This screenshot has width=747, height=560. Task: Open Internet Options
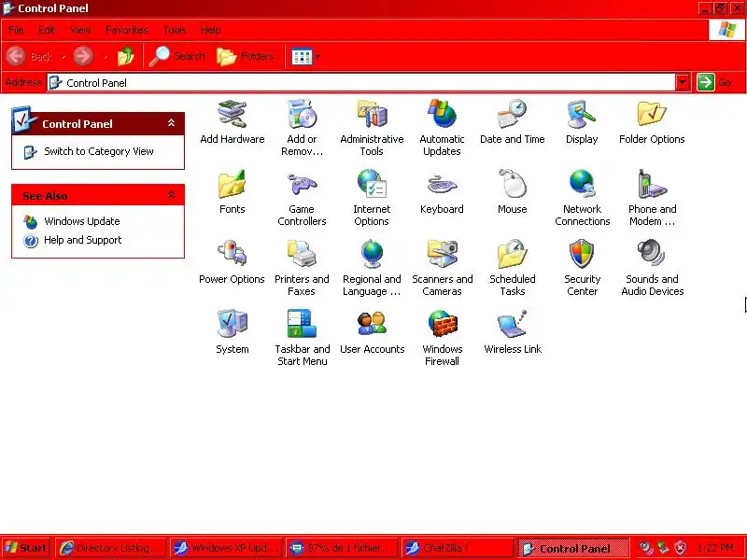pos(372,198)
